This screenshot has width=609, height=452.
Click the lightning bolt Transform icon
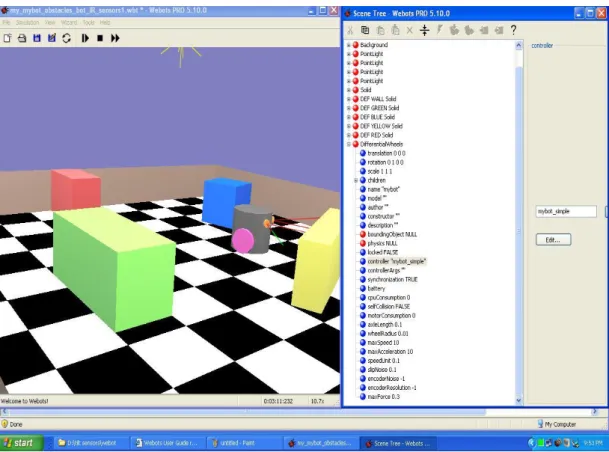coord(439,30)
